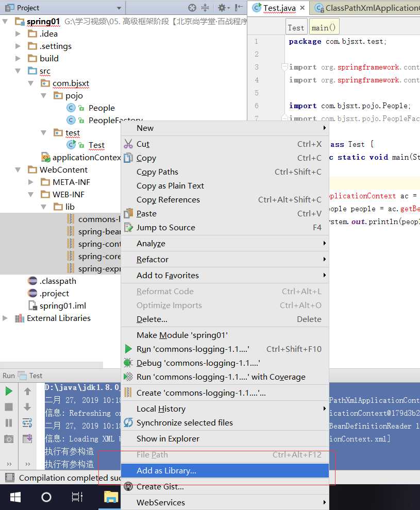Screen dimensions: 420x510
Task: Select the Test class in tree
Action: tap(96, 145)
